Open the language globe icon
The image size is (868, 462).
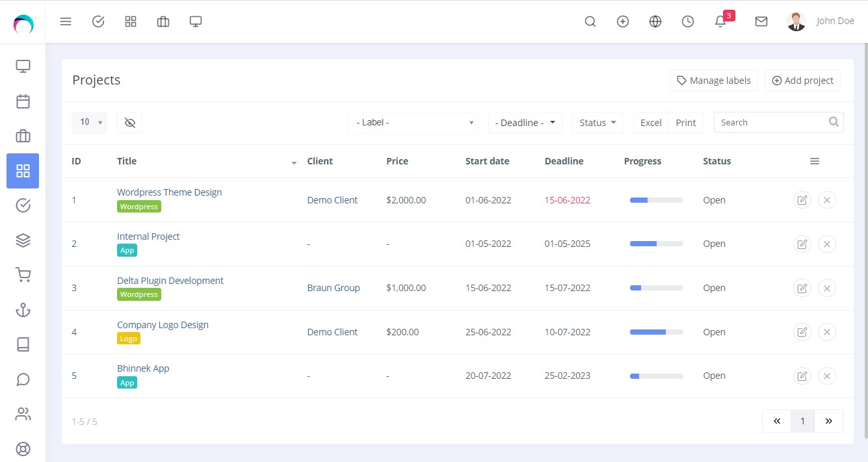click(x=655, y=21)
